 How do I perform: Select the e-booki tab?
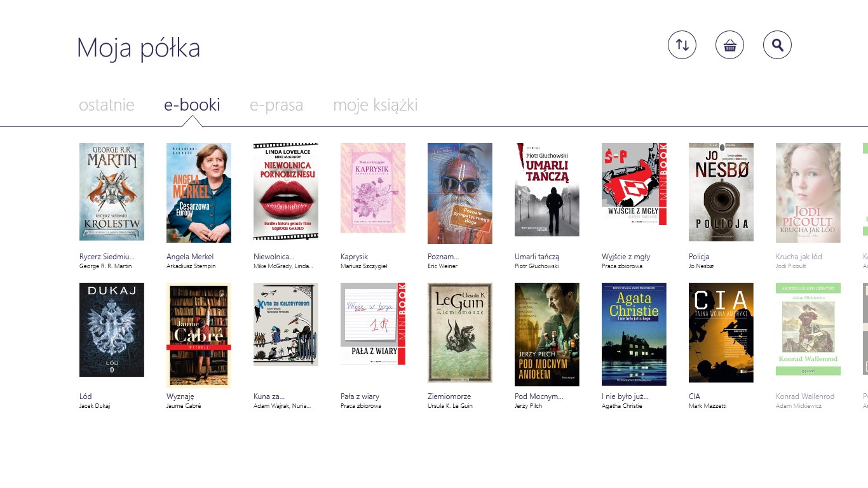[x=192, y=105]
